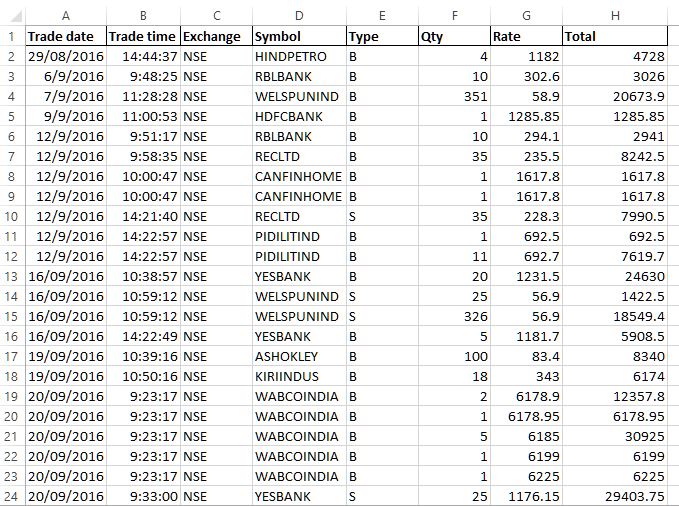Screen dimensions: 679x506
Task: Select total cell 1422.5
Action: (615, 296)
